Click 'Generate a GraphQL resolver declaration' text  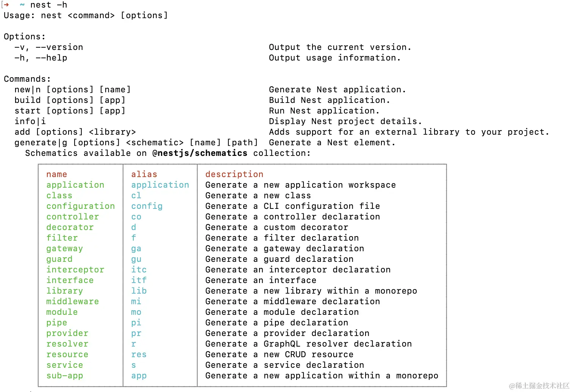click(309, 344)
